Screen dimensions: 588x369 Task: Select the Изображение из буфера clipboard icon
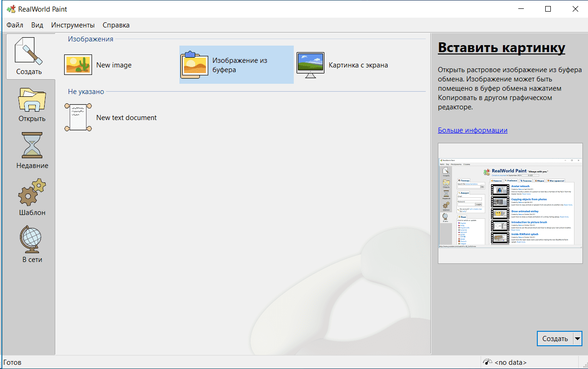tap(194, 65)
